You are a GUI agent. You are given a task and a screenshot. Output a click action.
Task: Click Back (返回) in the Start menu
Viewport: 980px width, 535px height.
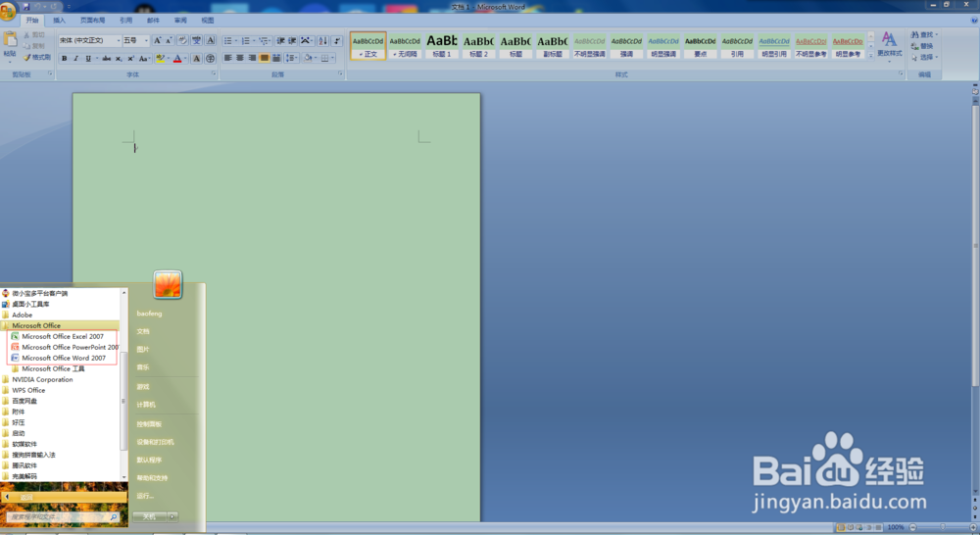[x=63, y=497]
